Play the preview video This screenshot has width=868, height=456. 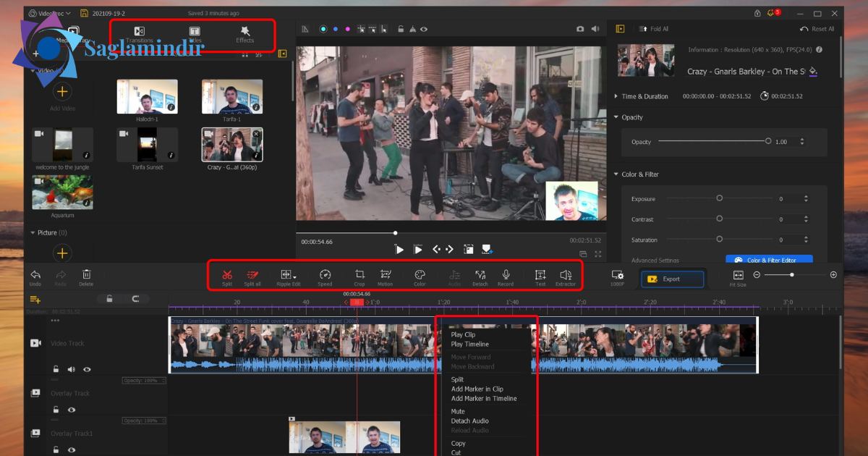click(x=399, y=249)
